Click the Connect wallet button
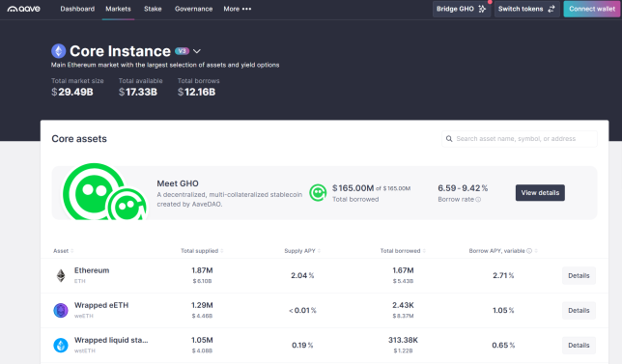622x364 pixels. (591, 9)
